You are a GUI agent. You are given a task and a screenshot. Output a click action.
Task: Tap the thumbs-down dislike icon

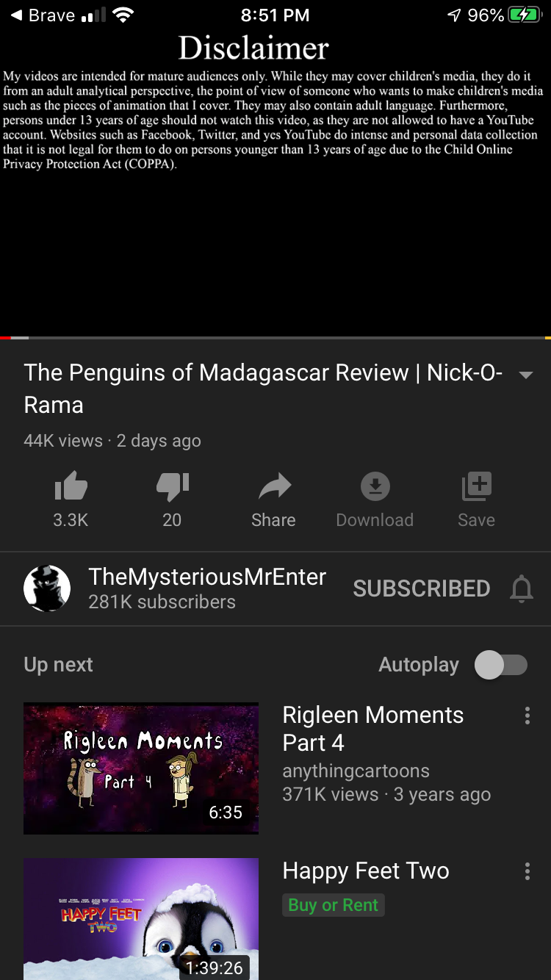173,486
